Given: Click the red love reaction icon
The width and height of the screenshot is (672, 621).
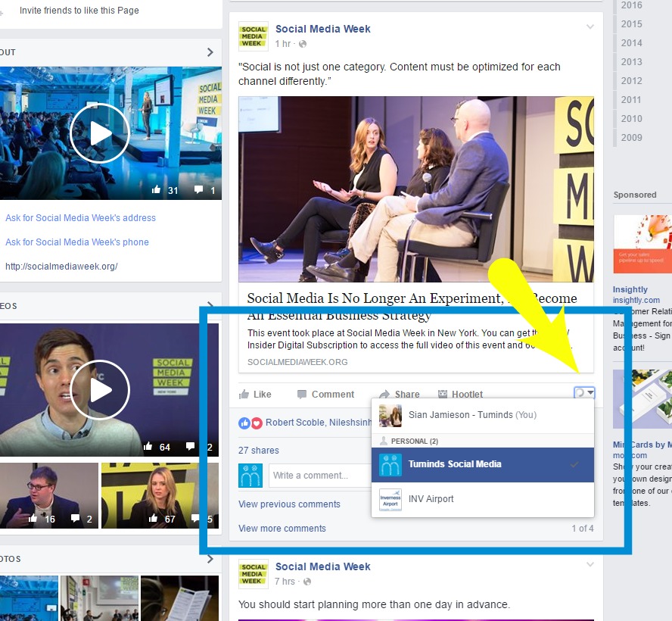Looking at the screenshot, I should (x=257, y=423).
